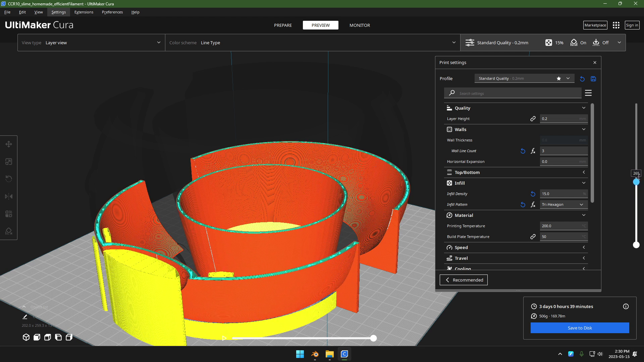Image resolution: width=644 pixels, height=362 pixels.
Task: Collapse the print settings summary bar
Action: pyautogui.click(x=619, y=43)
